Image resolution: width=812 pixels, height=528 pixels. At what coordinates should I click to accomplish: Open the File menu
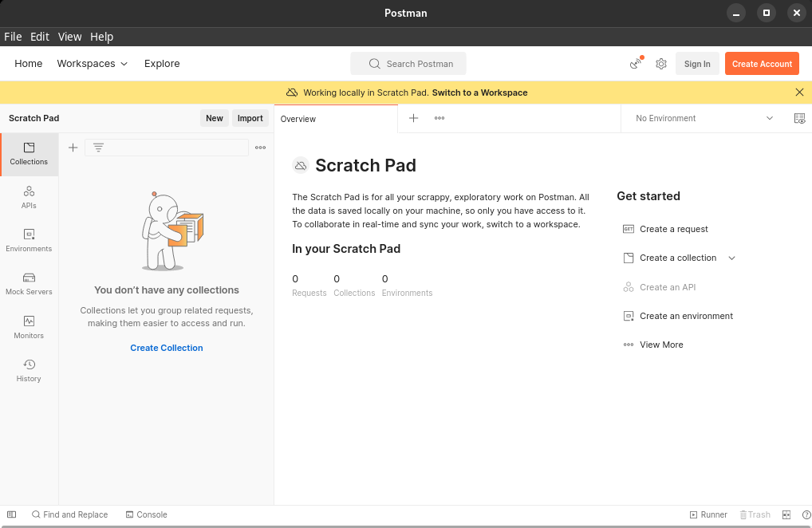13,37
